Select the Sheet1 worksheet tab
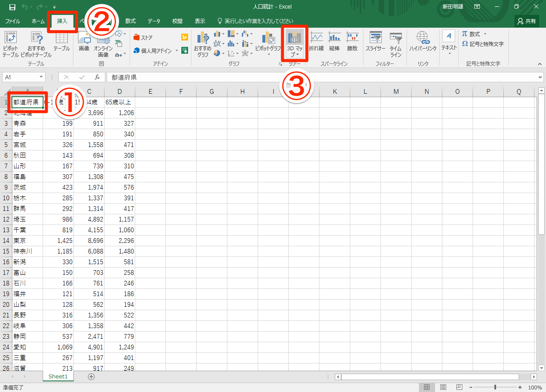This screenshot has width=546, height=392. click(x=58, y=377)
